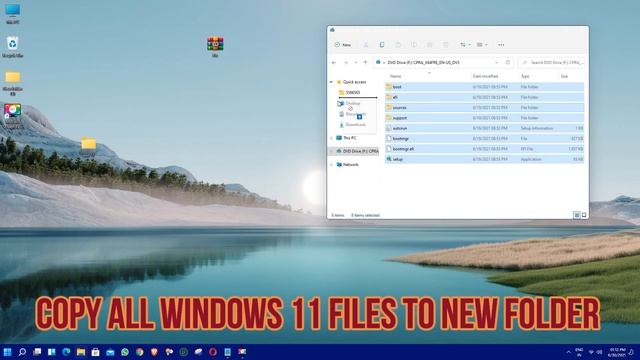
Task: Show hidden system tray icons
Action: click(x=568, y=352)
